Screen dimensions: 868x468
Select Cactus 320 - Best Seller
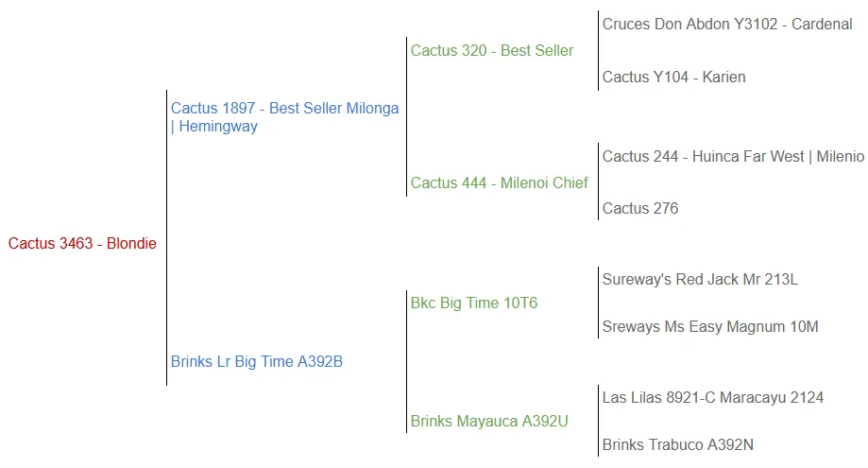pos(491,51)
